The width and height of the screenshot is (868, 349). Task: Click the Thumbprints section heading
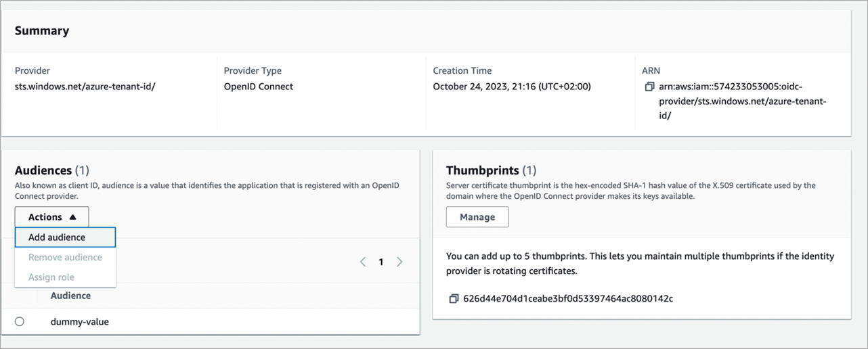click(482, 170)
